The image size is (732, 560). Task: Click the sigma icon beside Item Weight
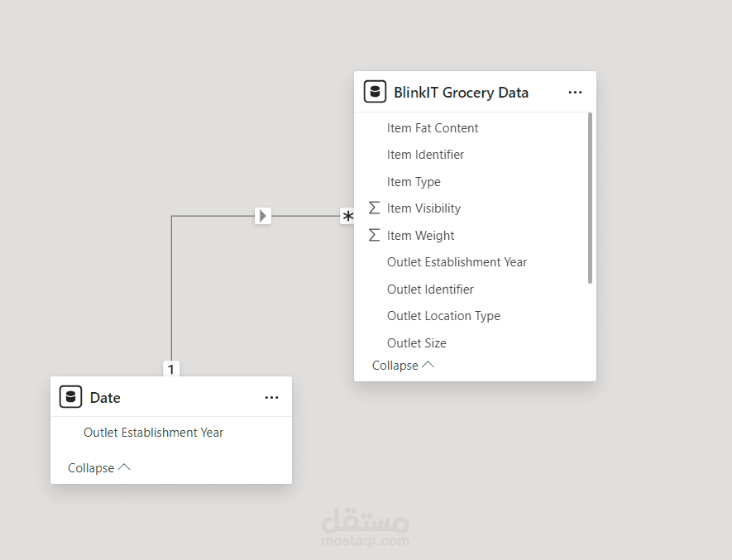click(374, 235)
